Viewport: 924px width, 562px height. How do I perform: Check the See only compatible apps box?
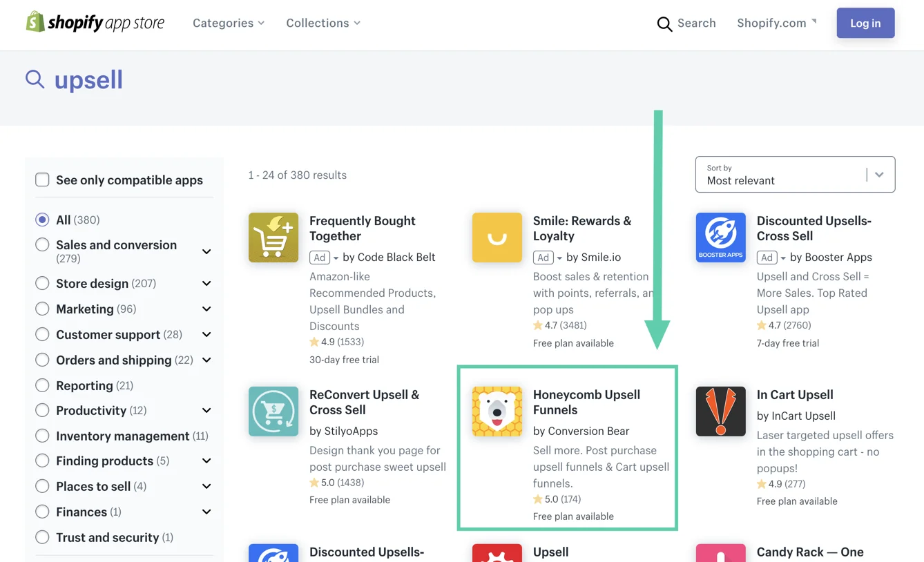coord(42,180)
